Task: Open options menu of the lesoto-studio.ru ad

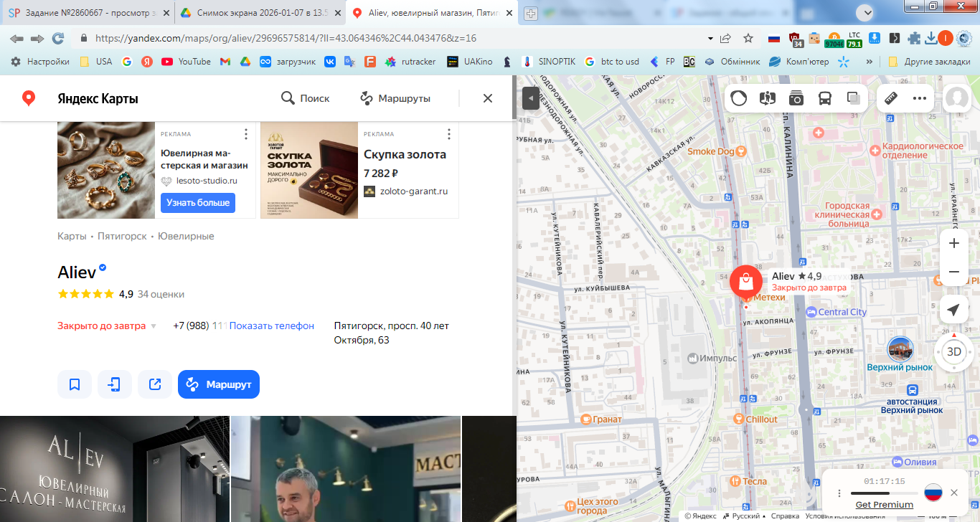Action: [246, 134]
